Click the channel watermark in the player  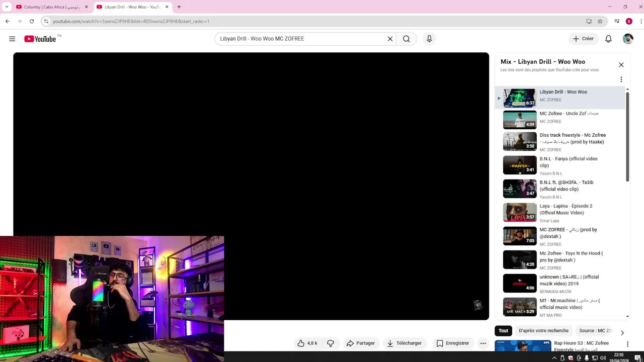click(x=478, y=305)
